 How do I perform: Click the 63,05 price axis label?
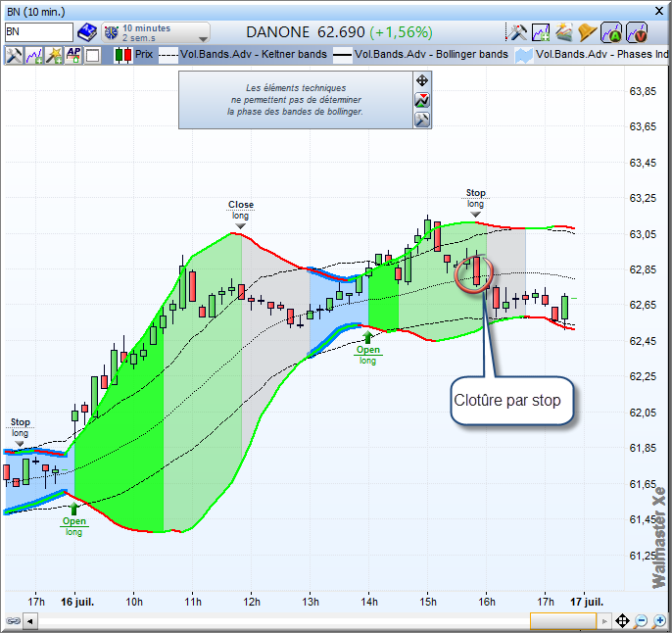(x=642, y=234)
